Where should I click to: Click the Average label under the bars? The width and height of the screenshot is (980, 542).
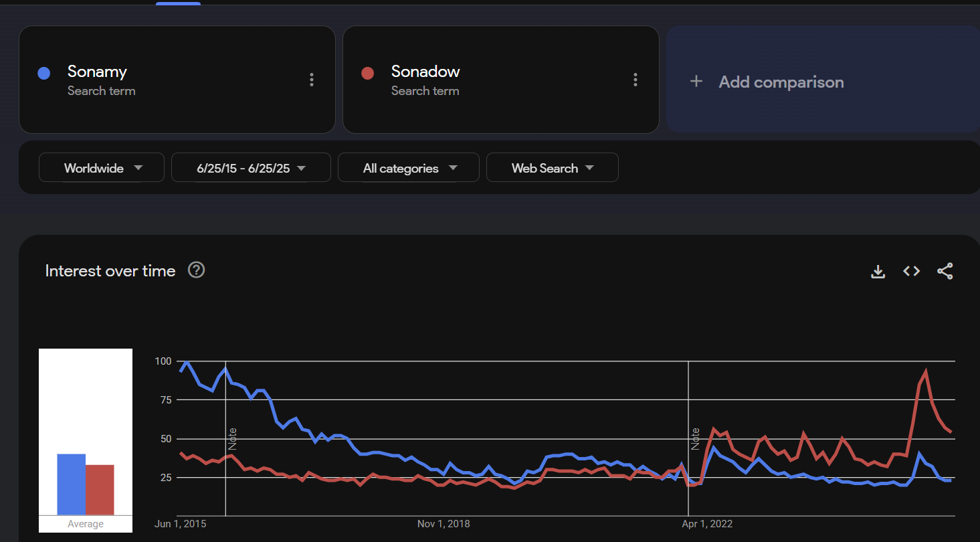click(86, 524)
